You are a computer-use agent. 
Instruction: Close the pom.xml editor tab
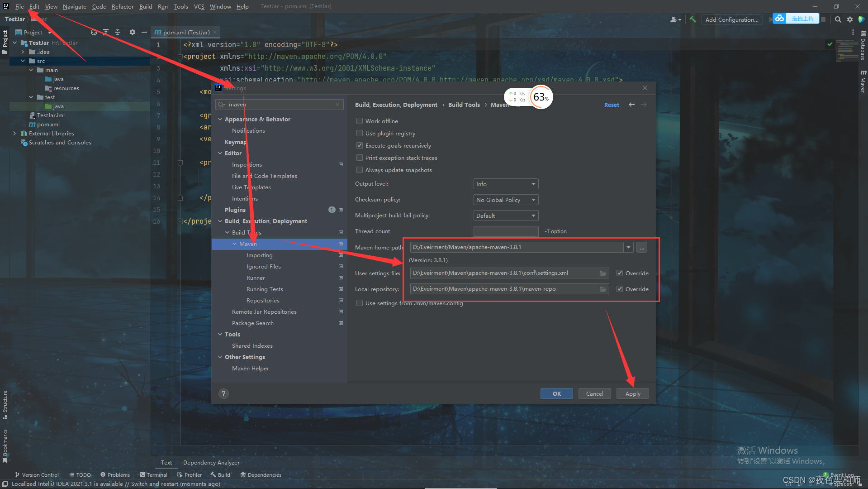point(215,32)
